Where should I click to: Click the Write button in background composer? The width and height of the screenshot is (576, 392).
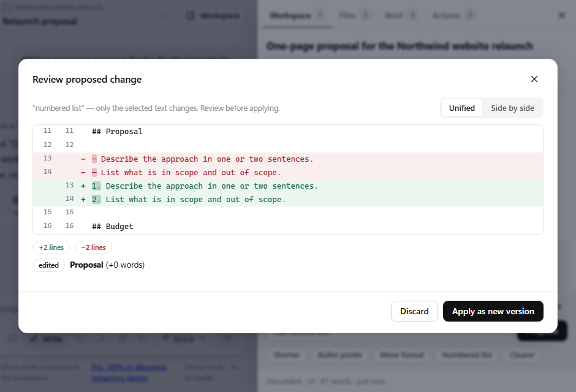click(x=47, y=339)
